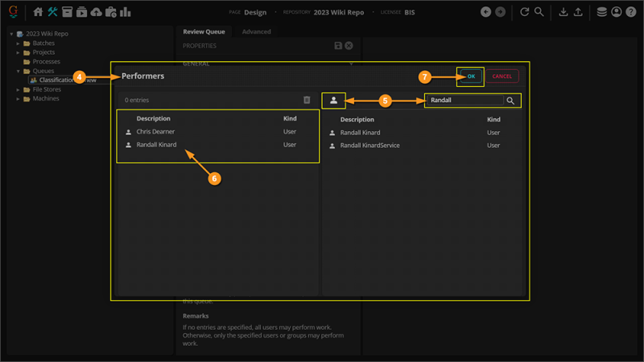The height and width of the screenshot is (362, 644).
Task: Select the Review Queue tab
Action: coord(204,31)
